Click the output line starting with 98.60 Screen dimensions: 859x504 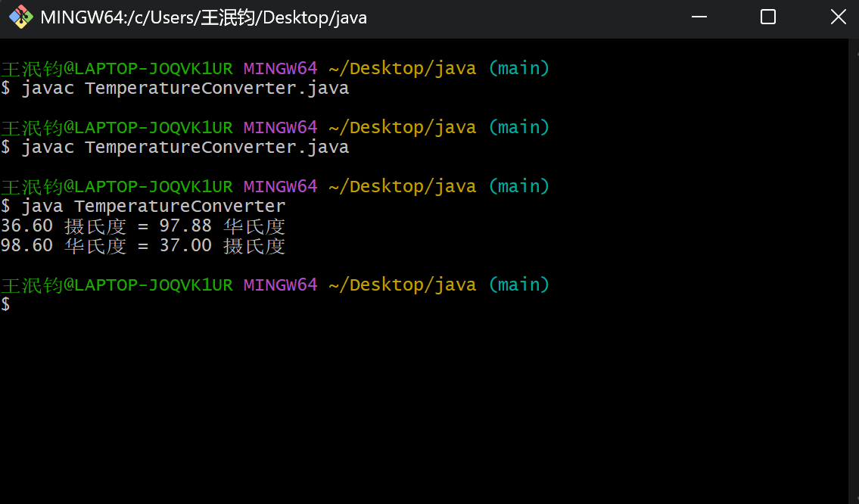pyautogui.click(x=143, y=246)
